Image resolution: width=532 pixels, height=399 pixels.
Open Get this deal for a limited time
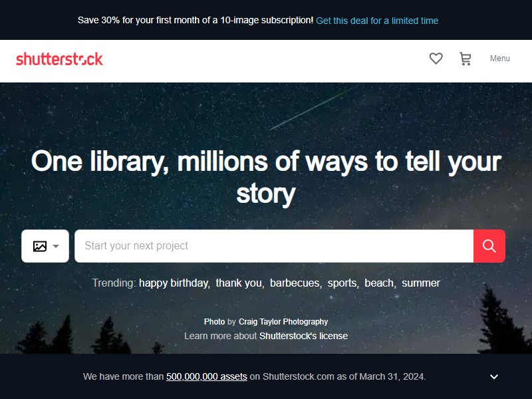tap(377, 21)
